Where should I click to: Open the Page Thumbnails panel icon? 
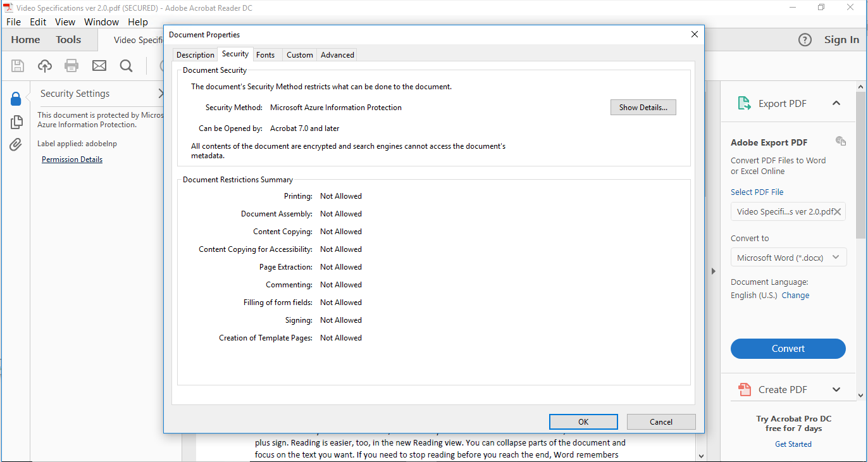[x=16, y=122]
